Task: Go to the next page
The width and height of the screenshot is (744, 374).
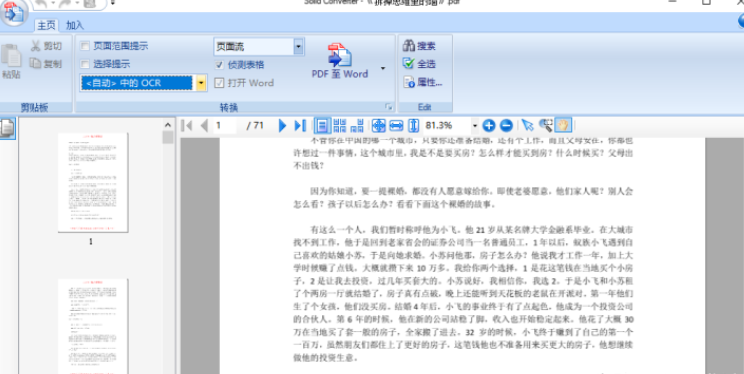Action: pos(282,126)
